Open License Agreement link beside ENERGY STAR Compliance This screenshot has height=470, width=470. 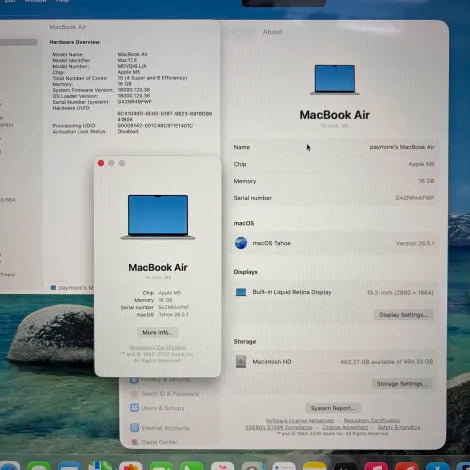[345, 427]
